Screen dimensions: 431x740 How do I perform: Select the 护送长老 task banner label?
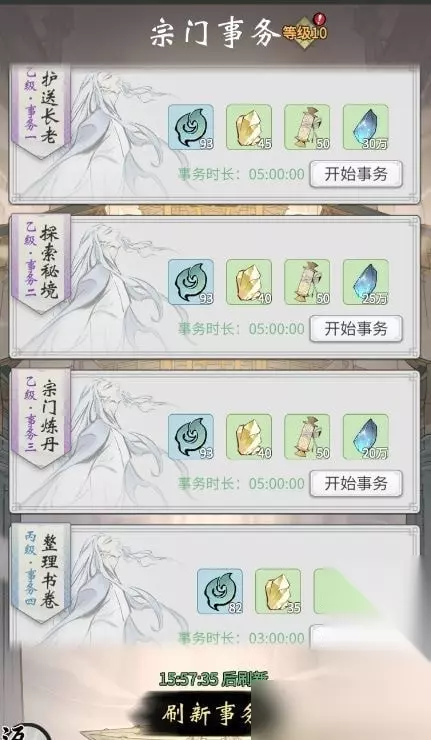point(41,109)
